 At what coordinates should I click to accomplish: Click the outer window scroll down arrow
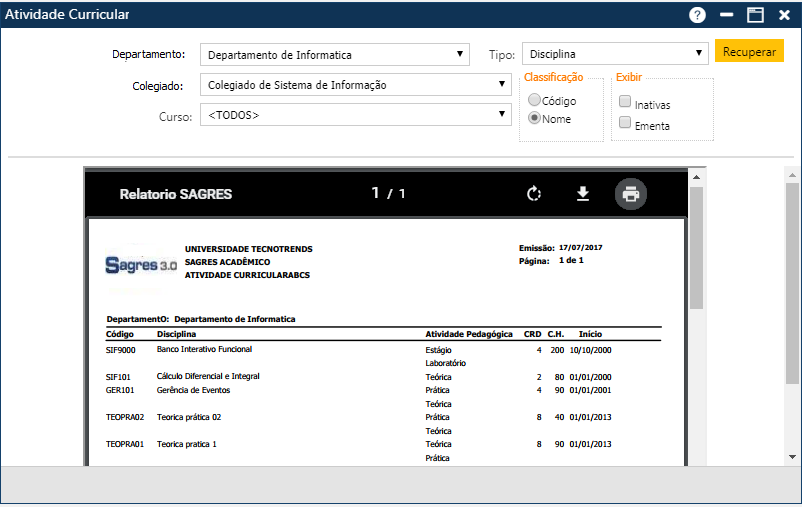pos(792,457)
